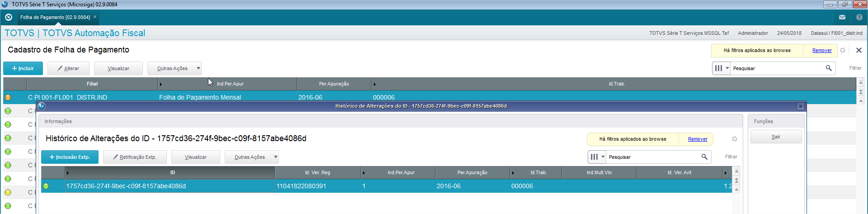Click Retificação Extp. button

click(x=135, y=157)
